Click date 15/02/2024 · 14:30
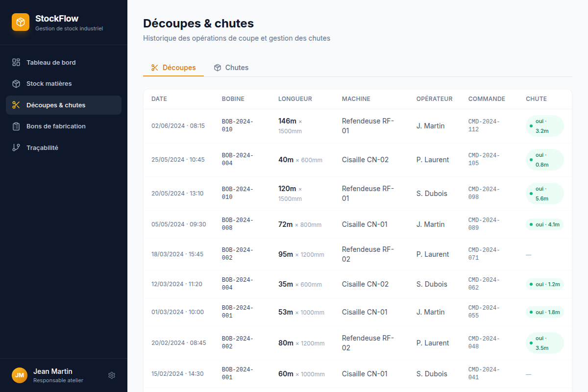Viewport: 588px width, 392px height. [177, 374]
